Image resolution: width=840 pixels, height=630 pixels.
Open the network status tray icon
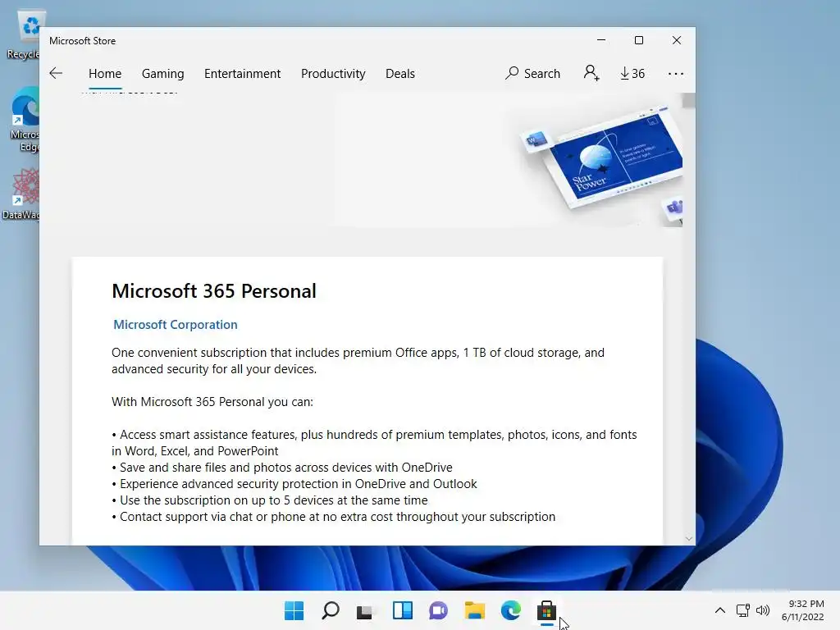coord(742,610)
